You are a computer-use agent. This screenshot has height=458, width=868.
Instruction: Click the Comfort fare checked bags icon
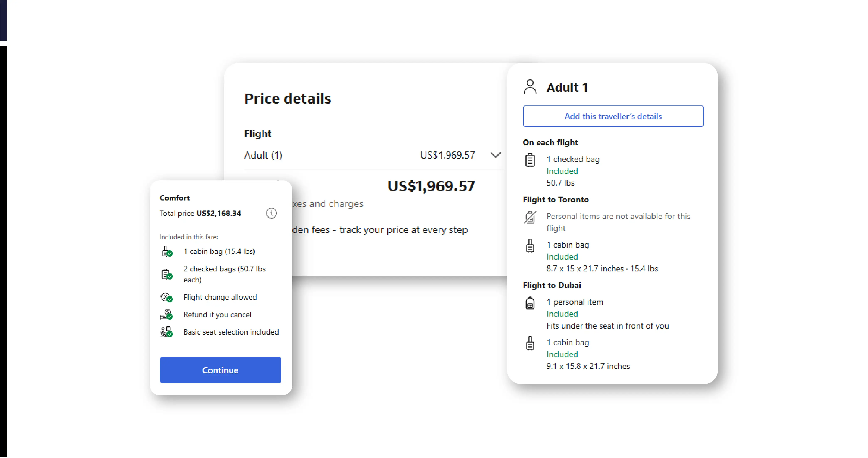[x=167, y=274]
